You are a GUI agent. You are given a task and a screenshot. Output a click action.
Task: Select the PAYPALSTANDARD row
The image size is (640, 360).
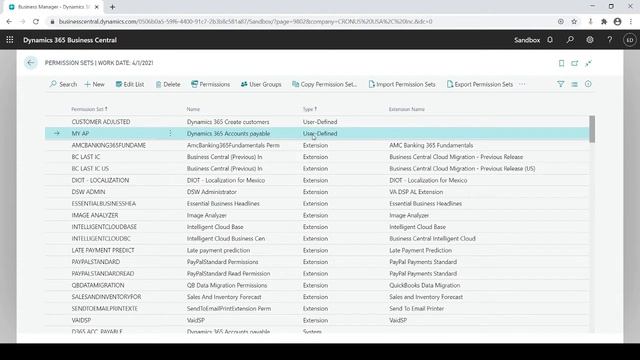(317, 262)
